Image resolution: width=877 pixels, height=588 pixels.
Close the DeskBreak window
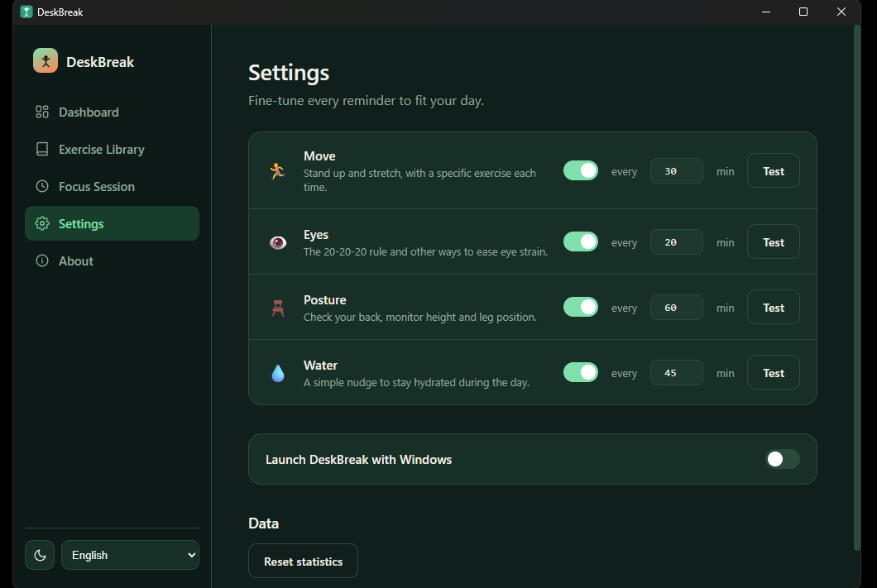841,12
